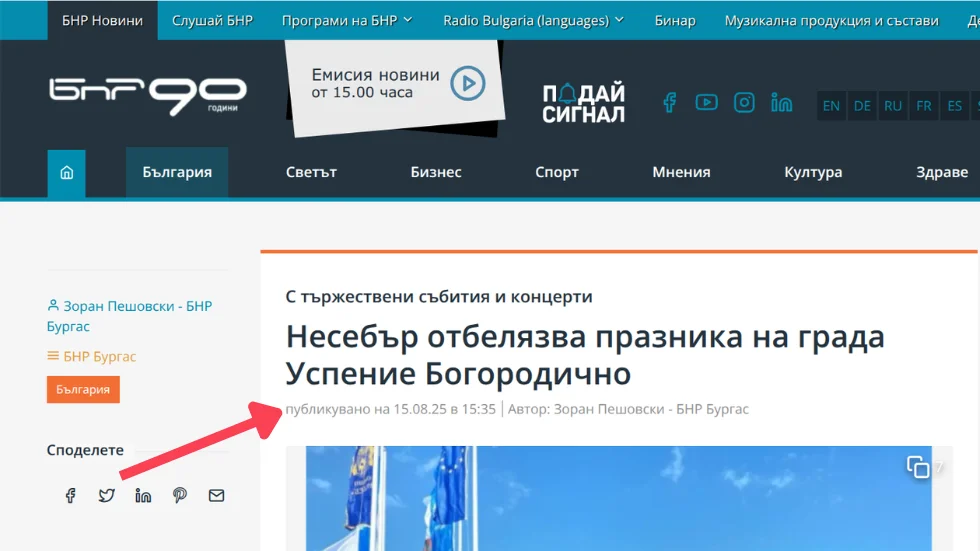Switch language to FR
Screen dimensions: 980x551
(x=924, y=106)
